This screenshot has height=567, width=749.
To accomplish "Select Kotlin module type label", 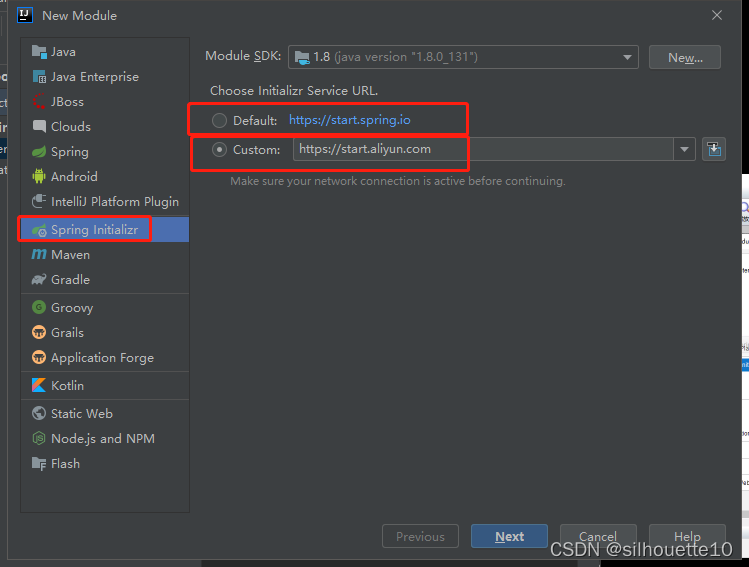I will tap(67, 385).
